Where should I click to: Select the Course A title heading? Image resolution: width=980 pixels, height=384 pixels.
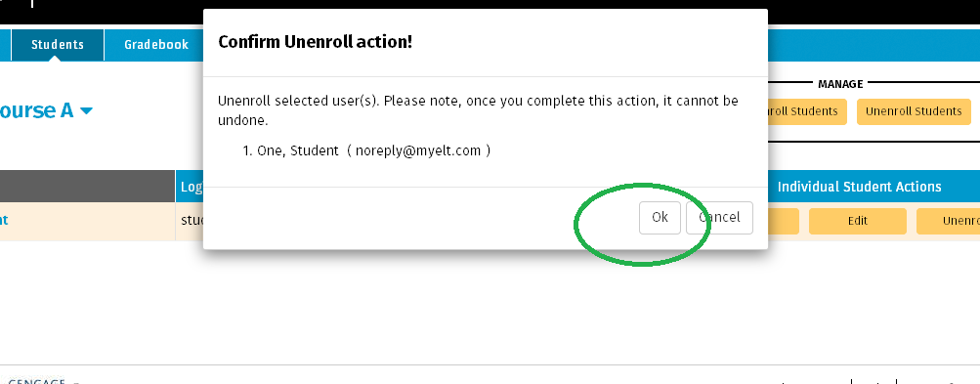[37, 110]
